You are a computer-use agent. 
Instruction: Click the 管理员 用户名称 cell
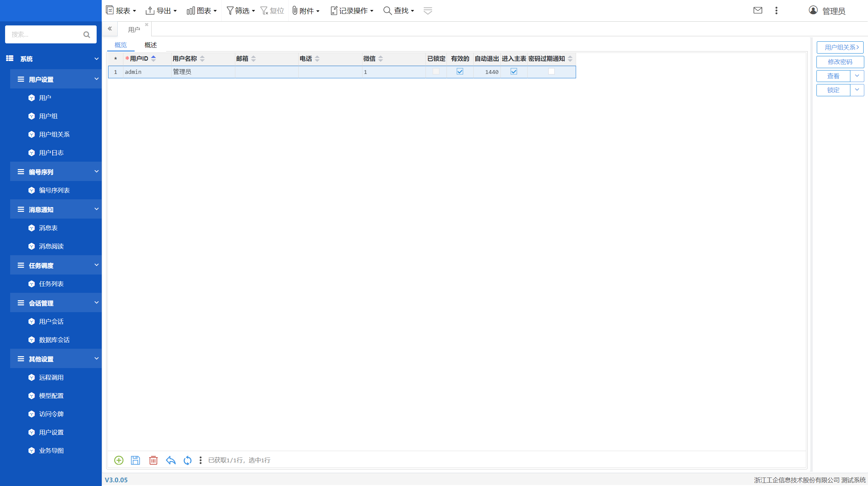click(203, 72)
